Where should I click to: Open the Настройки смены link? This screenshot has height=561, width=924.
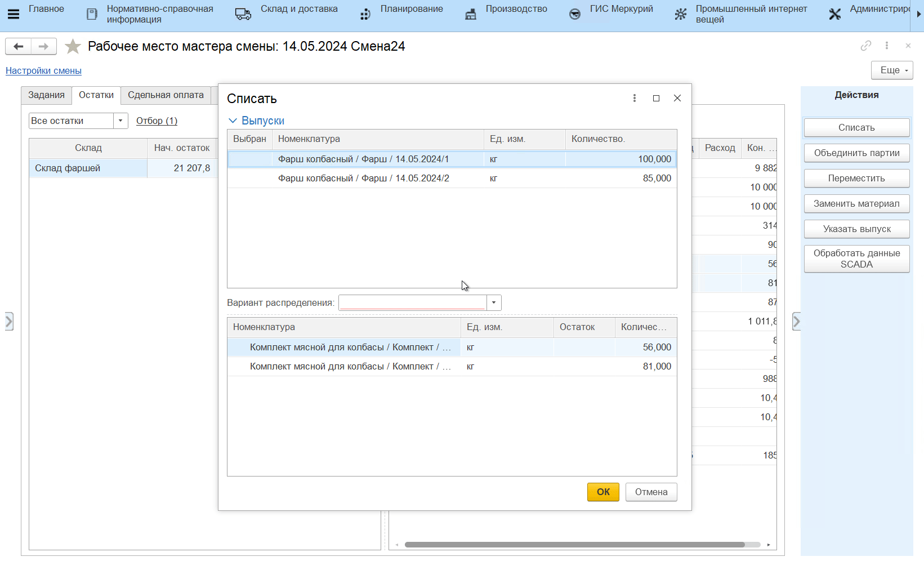tap(43, 71)
